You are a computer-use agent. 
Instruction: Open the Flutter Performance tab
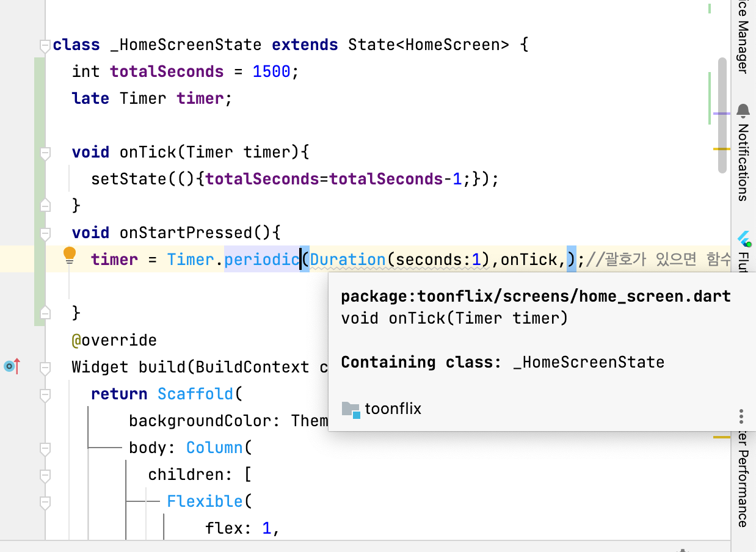[x=743, y=482]
